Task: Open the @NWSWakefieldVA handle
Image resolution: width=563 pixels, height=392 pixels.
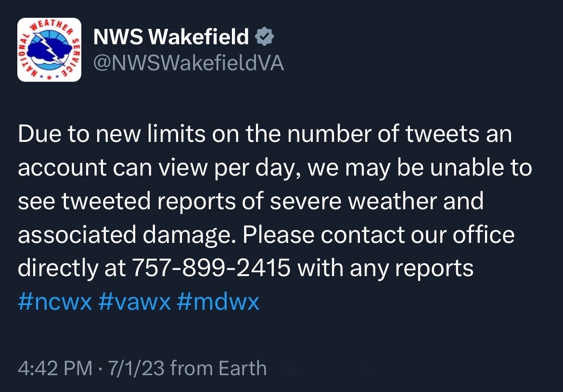Action: coord(189,63)
